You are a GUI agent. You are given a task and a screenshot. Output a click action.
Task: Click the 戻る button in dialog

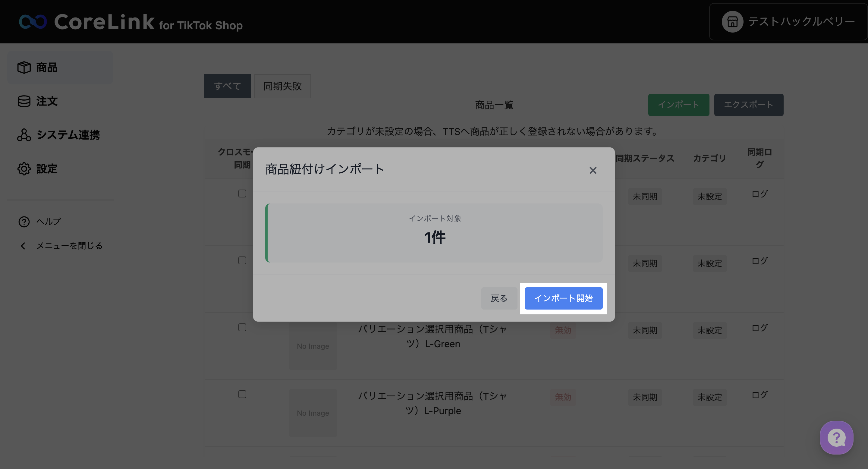tap(499, 298)
